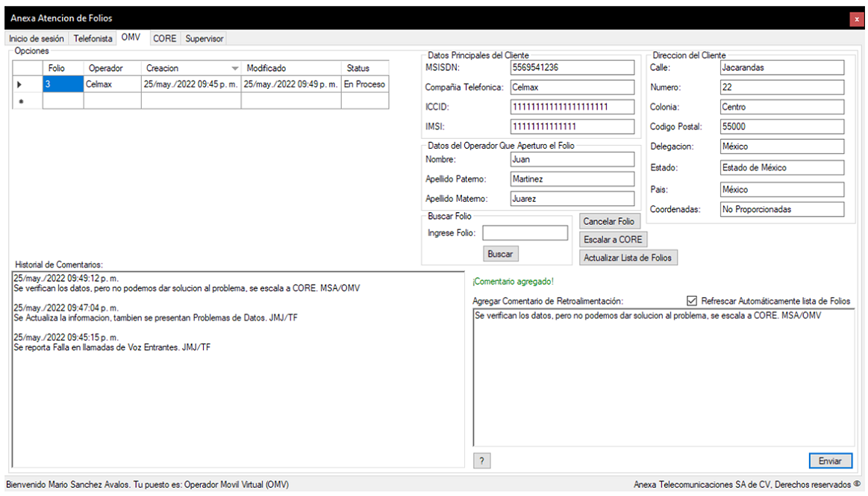Viewport: 868px width, 496px height.
Task: Click the Escalar a CORE button
Action: point(613,240)
